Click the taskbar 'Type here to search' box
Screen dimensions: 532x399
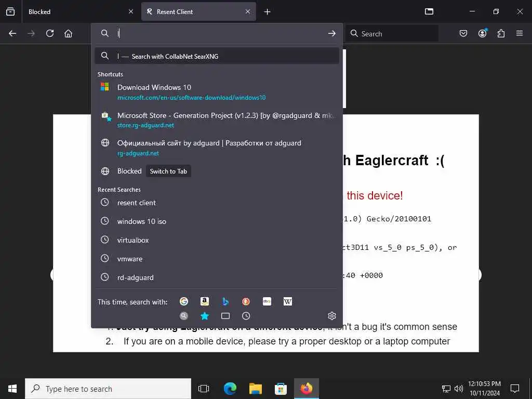tap(108, 389)
